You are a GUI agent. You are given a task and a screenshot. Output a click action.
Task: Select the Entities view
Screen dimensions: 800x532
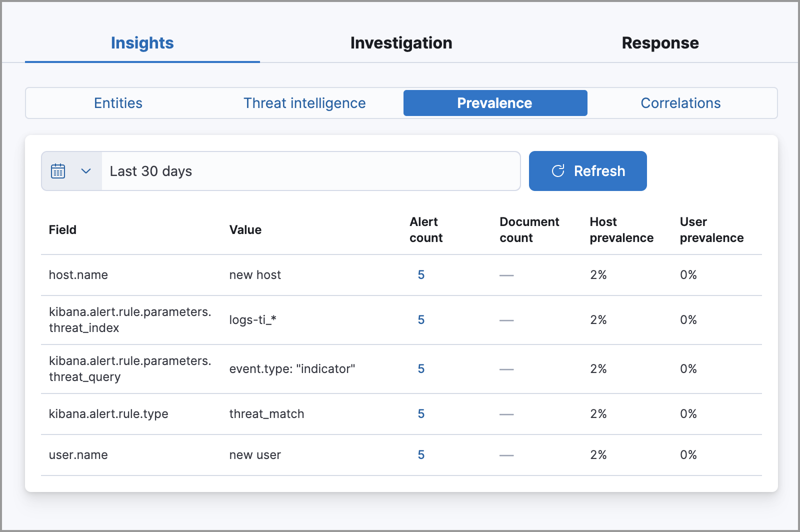click(118, 103)
